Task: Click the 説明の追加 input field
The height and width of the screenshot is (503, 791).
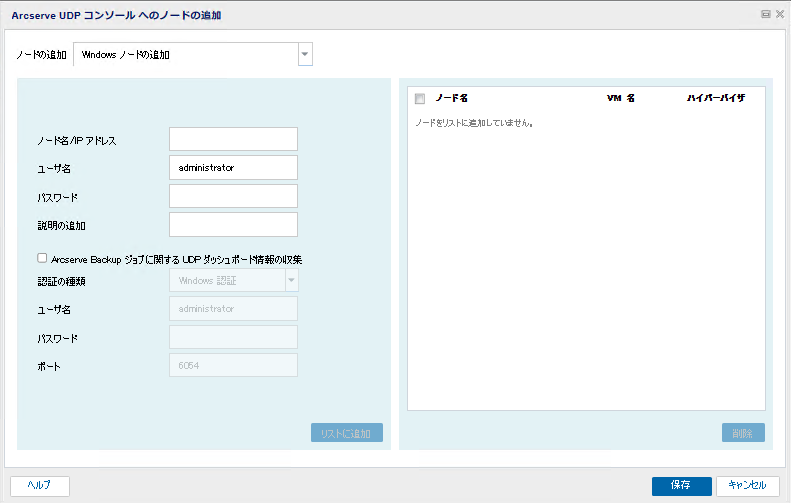Action: 233,225
